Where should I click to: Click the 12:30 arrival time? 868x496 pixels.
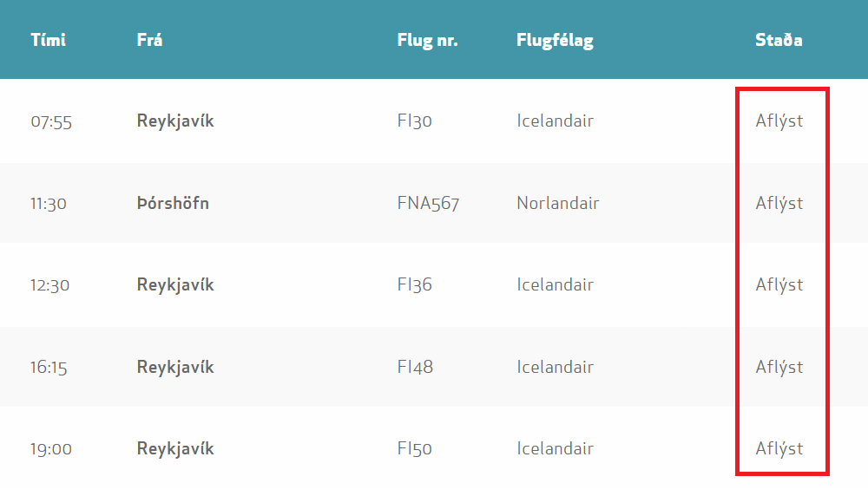pyautogui.click(x=49, y=285)
